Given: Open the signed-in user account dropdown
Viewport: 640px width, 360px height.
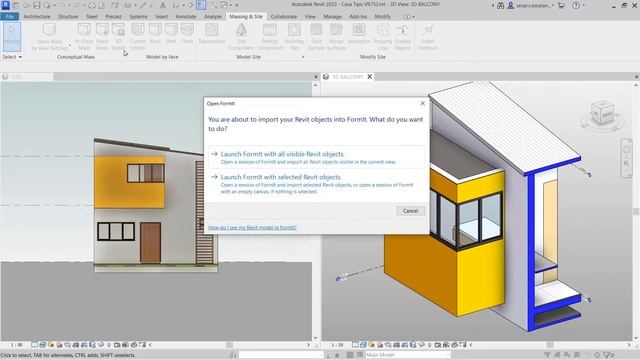Looking at the screenshot, I should point(531,5).
